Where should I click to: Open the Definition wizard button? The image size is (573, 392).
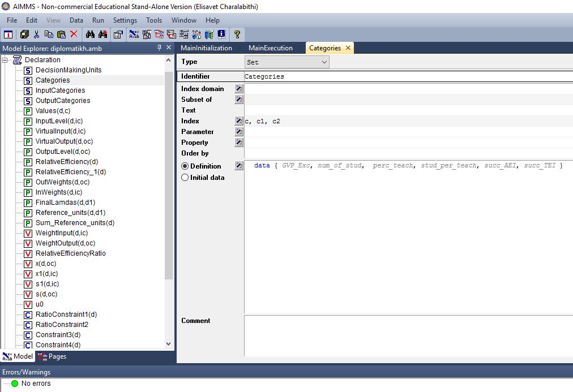(x=239, y=166)
